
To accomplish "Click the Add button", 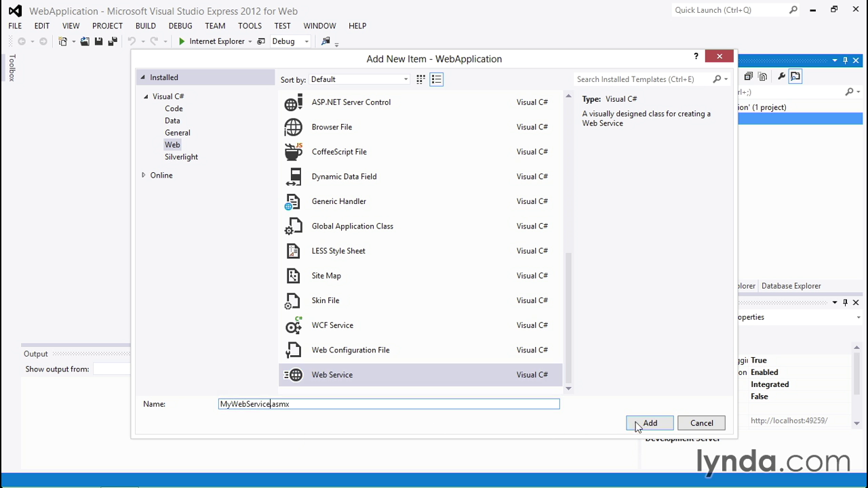I will (650, 423).
